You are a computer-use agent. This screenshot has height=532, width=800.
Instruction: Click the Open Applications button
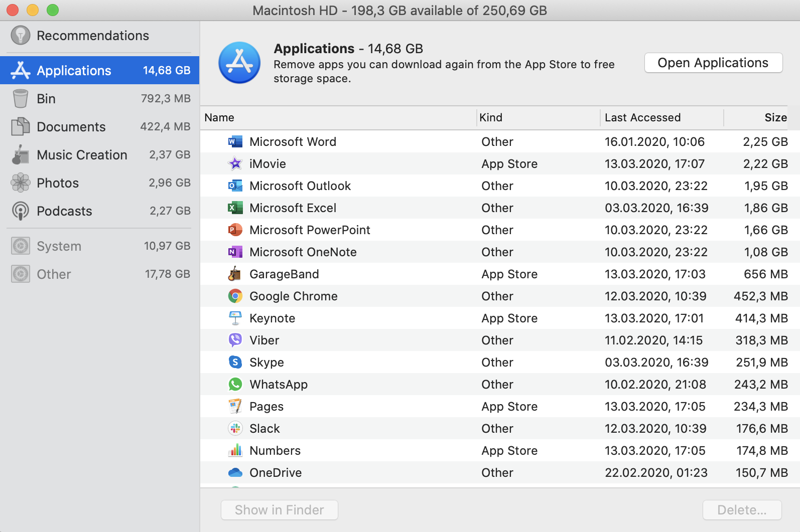pos(713,63)
